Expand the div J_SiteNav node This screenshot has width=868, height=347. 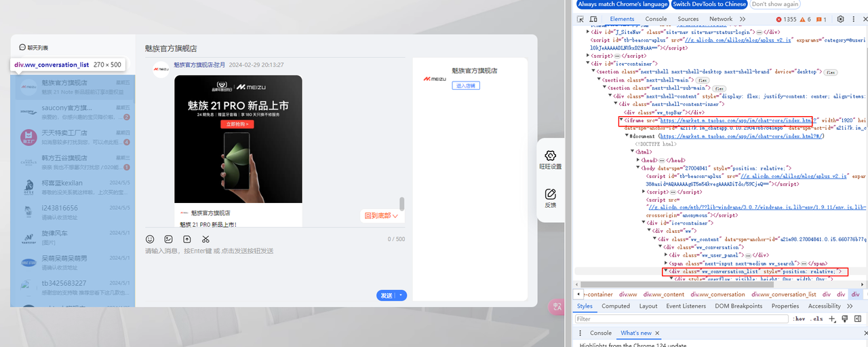[589, 32]
